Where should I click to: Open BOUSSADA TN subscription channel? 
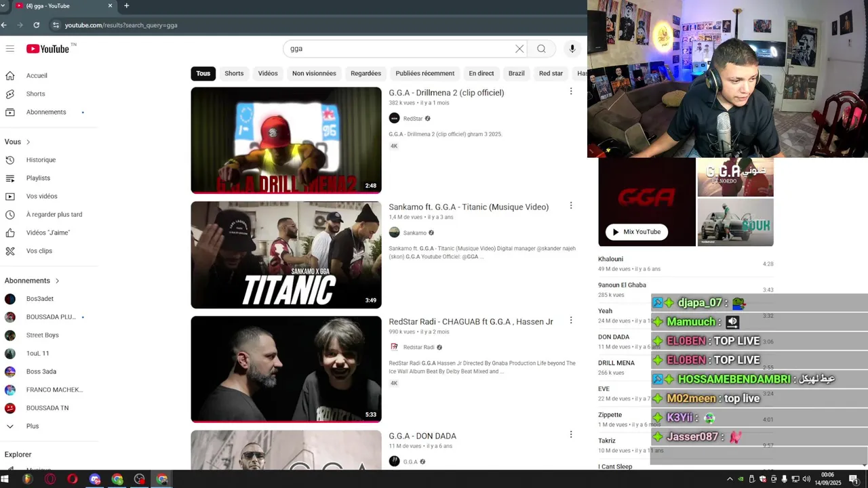click(46, 408)
